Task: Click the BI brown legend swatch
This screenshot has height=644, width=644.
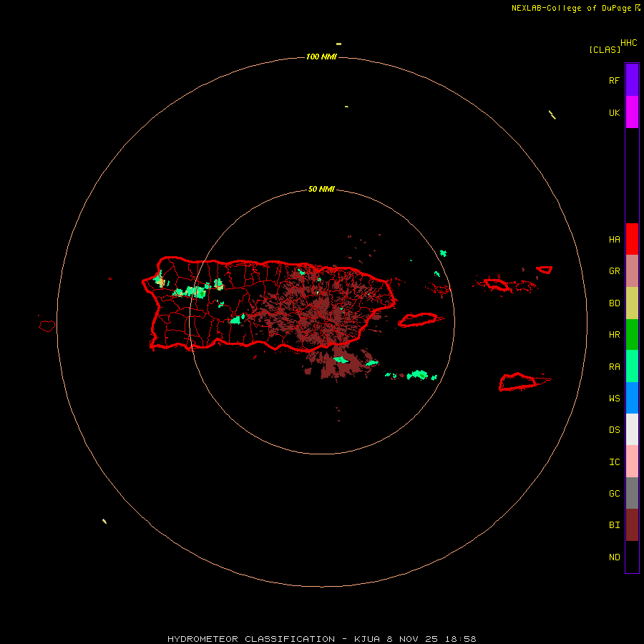Action: tap(632, 525)
